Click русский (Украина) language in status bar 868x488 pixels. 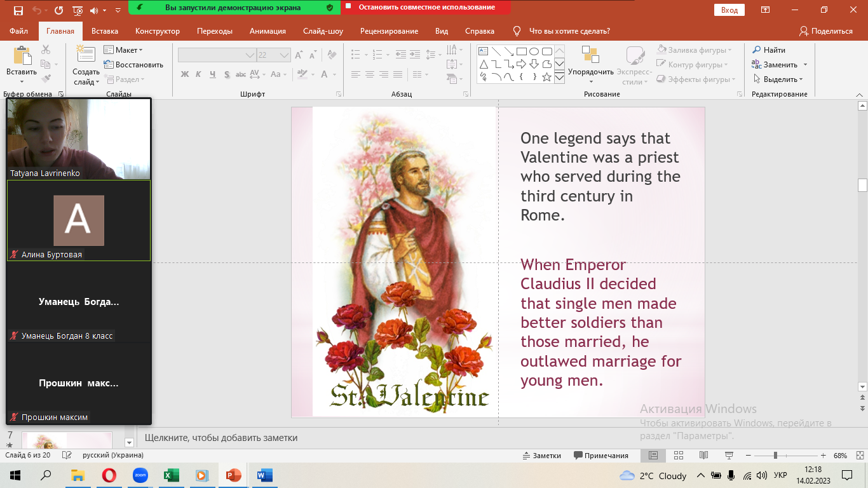click(x=113, y=456)
